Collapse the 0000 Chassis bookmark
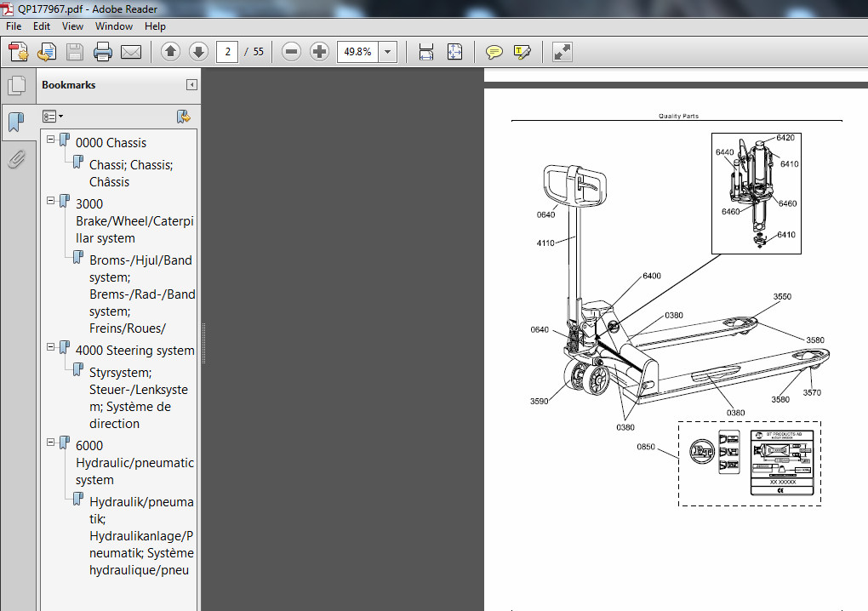Viewport: 868px width, 611px height. click(51, 140)
